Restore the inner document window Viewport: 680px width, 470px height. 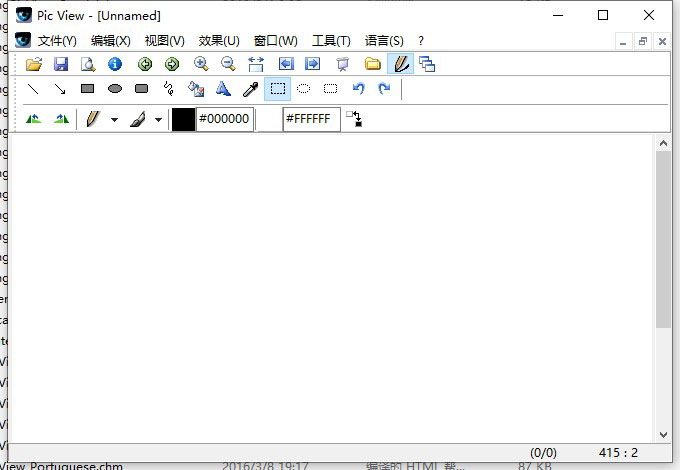click(x=643, y=42)
